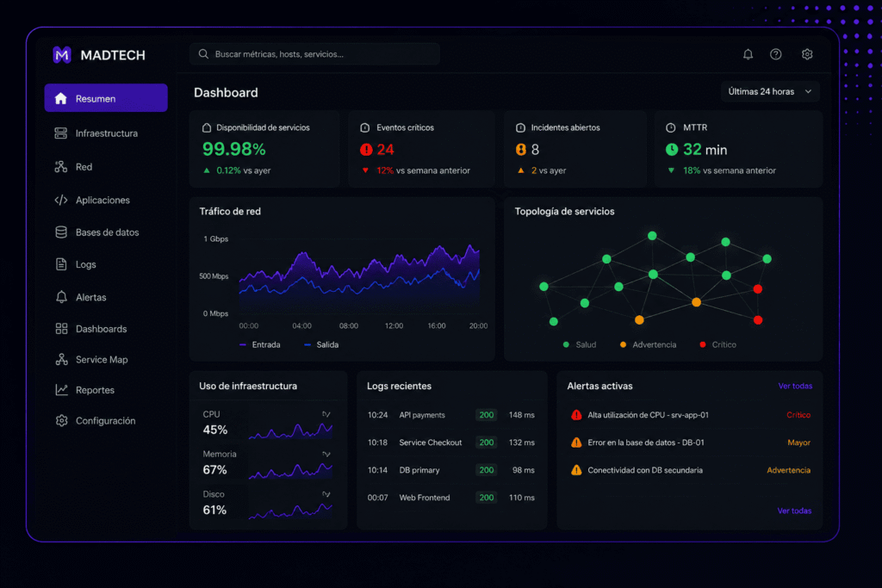Click the Reportes chart icon
The width and height of the screenshot is (882, 588).
[61, 390]
